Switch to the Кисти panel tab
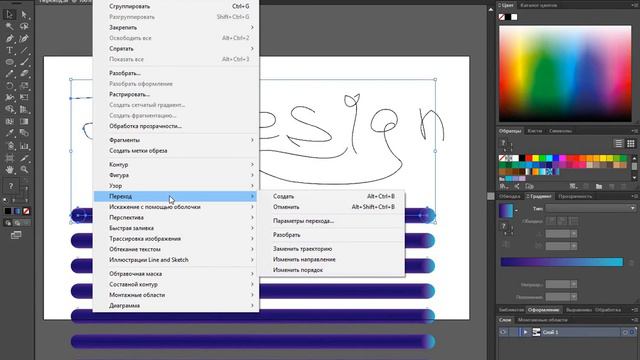640x360 pixels. pyautogui.click(x=534, y=131)
